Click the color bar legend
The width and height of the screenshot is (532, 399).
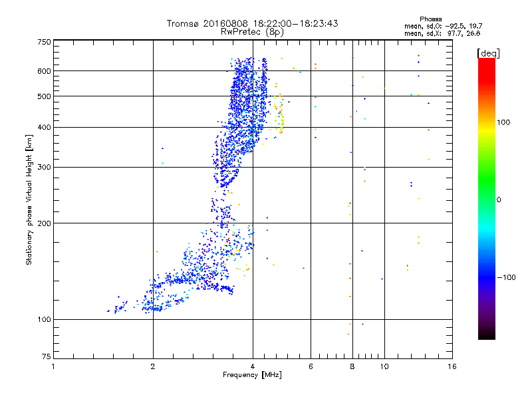(487, 198)
